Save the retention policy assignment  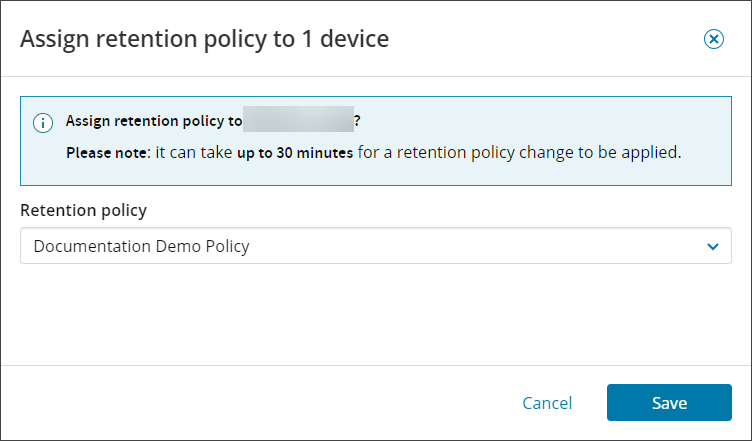(x=669, y=403)
